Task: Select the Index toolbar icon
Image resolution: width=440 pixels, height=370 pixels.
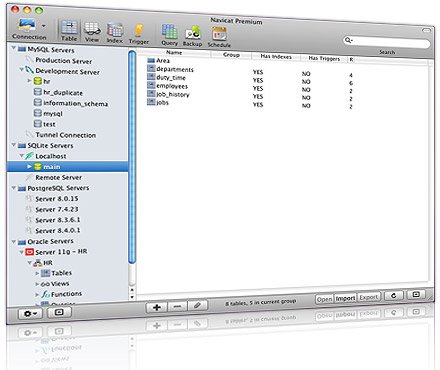Action: [115, 33]
